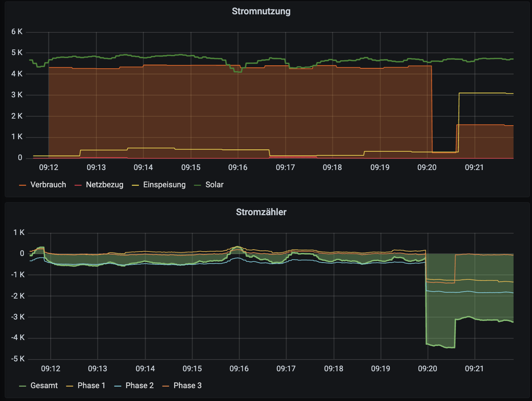Click the yellow Einspeisung plateau at 3 K

coord(485,93)
